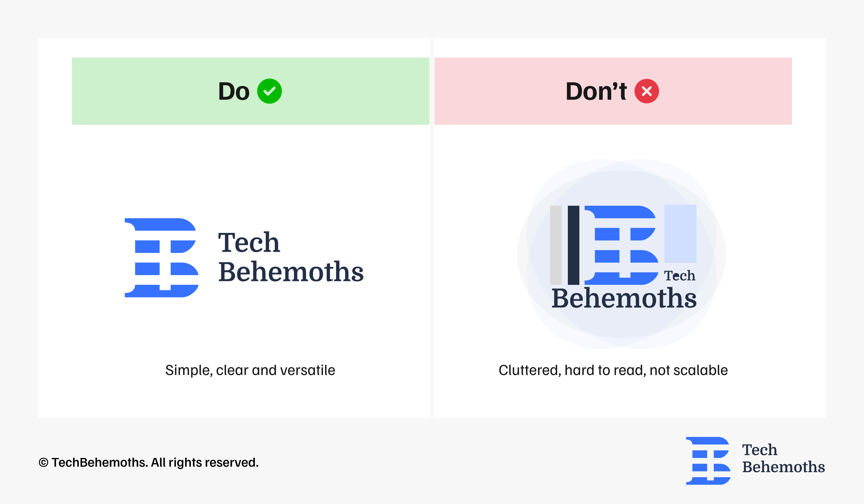Click the red X icon beside Don't
Screen dimensions: 864x504
coord(647,91)
